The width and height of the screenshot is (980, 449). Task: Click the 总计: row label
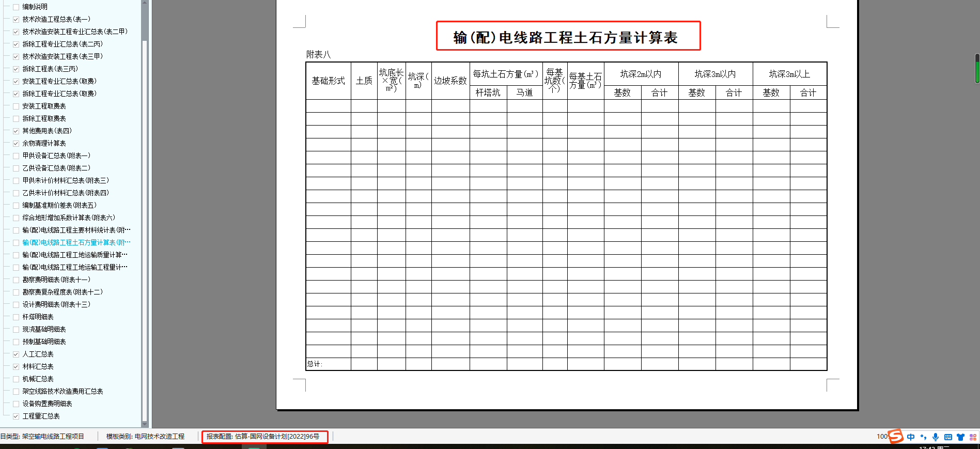pyautogui.click(x=315, y=364)
